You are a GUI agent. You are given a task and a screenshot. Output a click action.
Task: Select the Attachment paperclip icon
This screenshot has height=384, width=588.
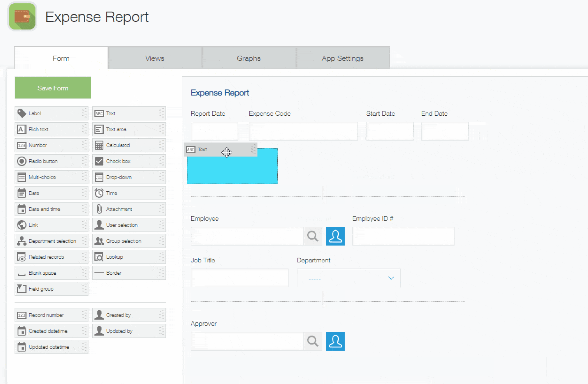(x=99, y=209)
